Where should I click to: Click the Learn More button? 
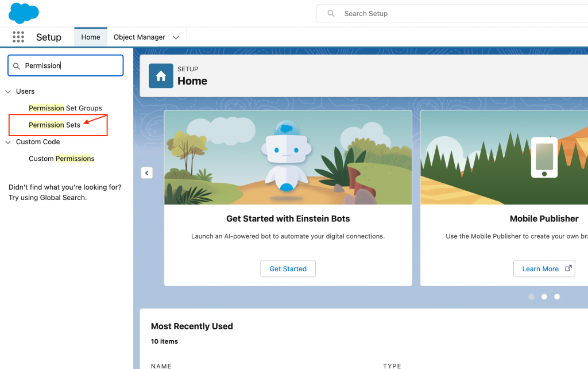[x=544, y=268]
